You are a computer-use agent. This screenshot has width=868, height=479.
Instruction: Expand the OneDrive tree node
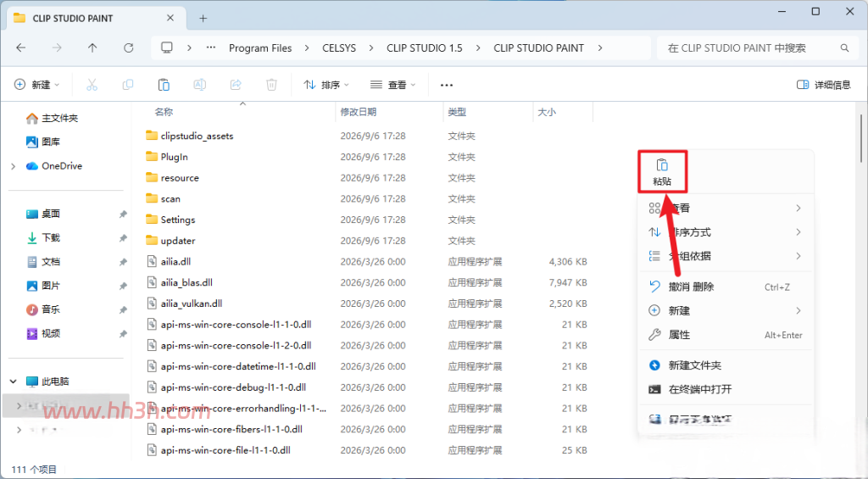click(14, 166)
